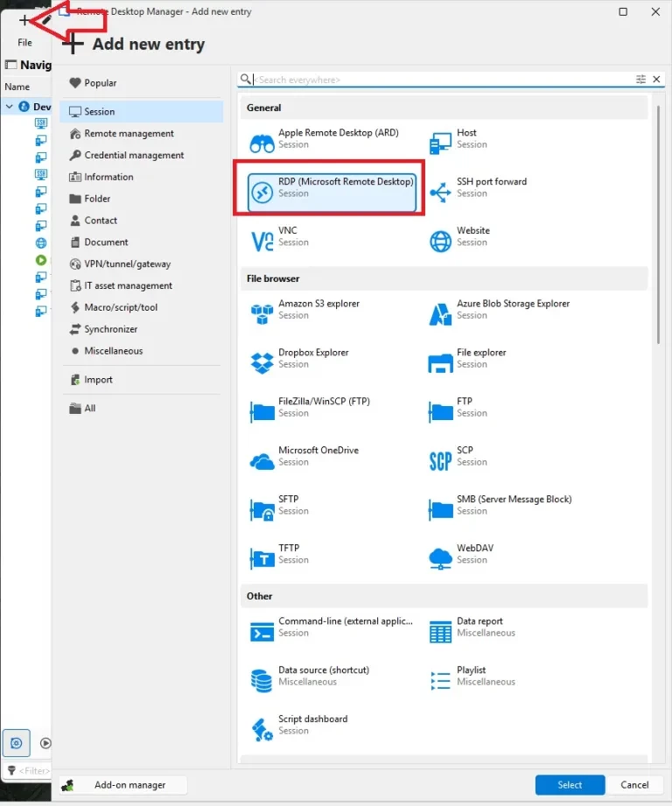Collapse the Dev tree node
Screen dimensions: 672x806
10,107
